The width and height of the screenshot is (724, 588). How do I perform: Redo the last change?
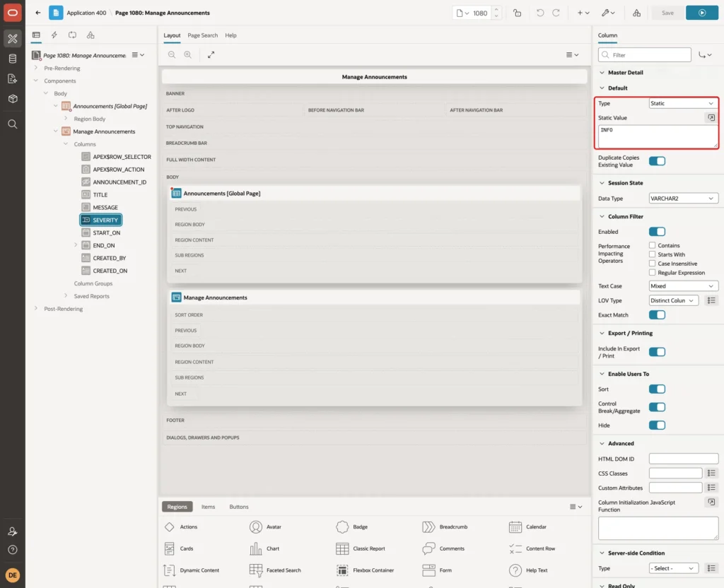(x=556, y=13)
